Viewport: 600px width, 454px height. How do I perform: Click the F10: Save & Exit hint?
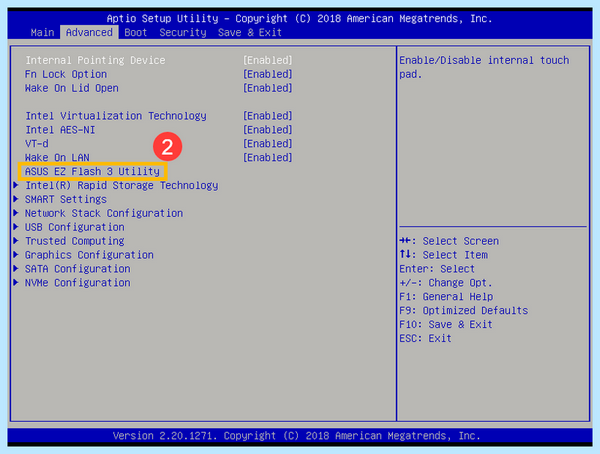(446, 324)
